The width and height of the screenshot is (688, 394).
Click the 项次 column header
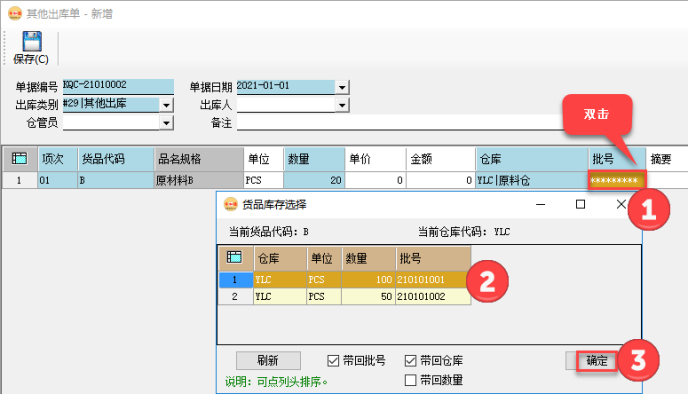[x=57, y=159]
